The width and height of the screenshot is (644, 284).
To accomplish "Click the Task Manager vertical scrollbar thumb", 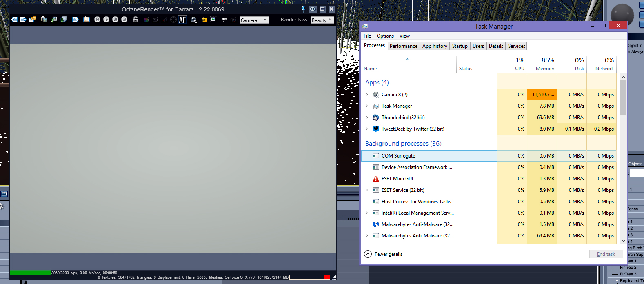I will pos(623,98).
